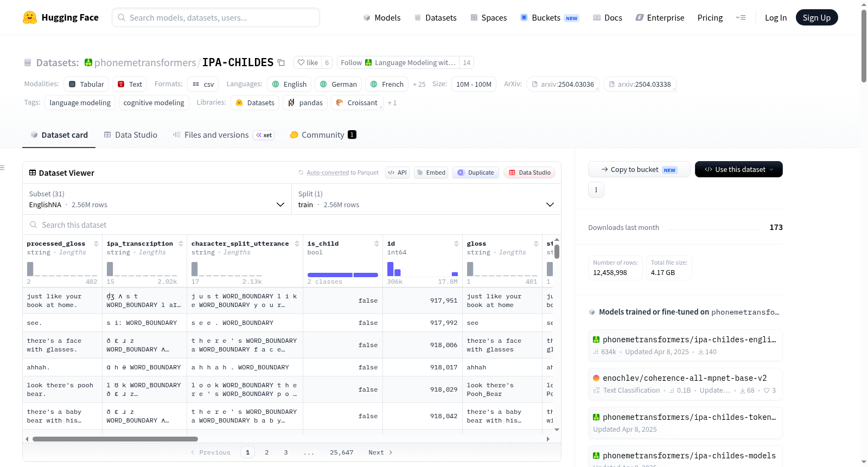Open the navigation menu icon beside Pricing
Image resolution: width=868 pixels, height=467 pixels.
741,17
